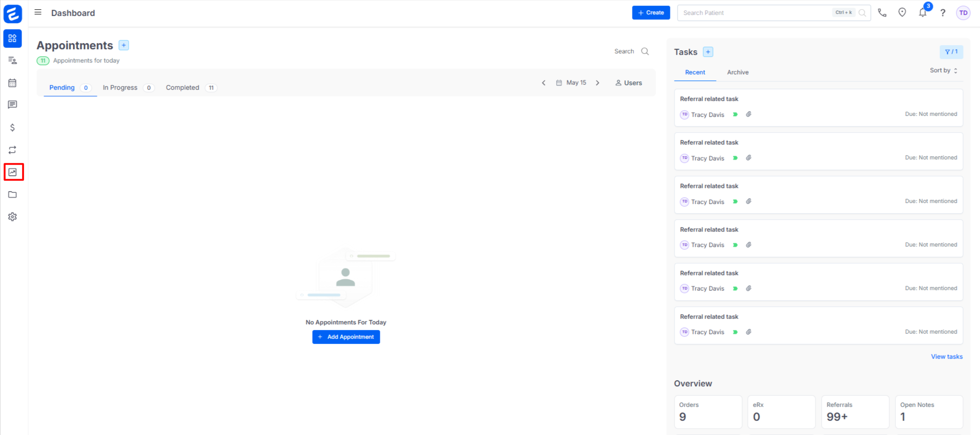
Task: Switch to the Archive tasks tab
Action: pos(738,72)
